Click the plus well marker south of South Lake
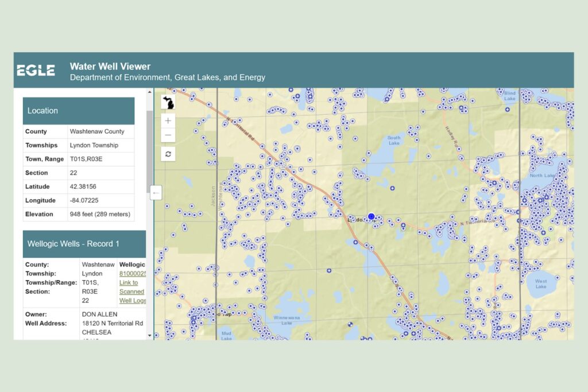Image resolution: width=588 pixels, height=392 pixels. [x=393, y=188]
